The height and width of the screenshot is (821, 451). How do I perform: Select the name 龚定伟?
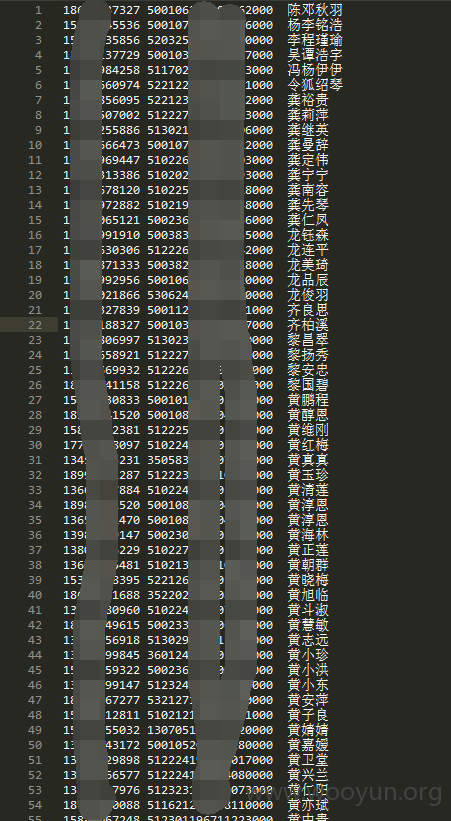tap(308, 160)
